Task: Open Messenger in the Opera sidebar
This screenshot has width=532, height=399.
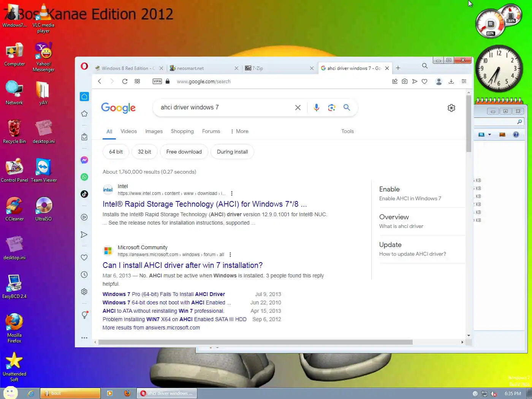Action: 84,160
